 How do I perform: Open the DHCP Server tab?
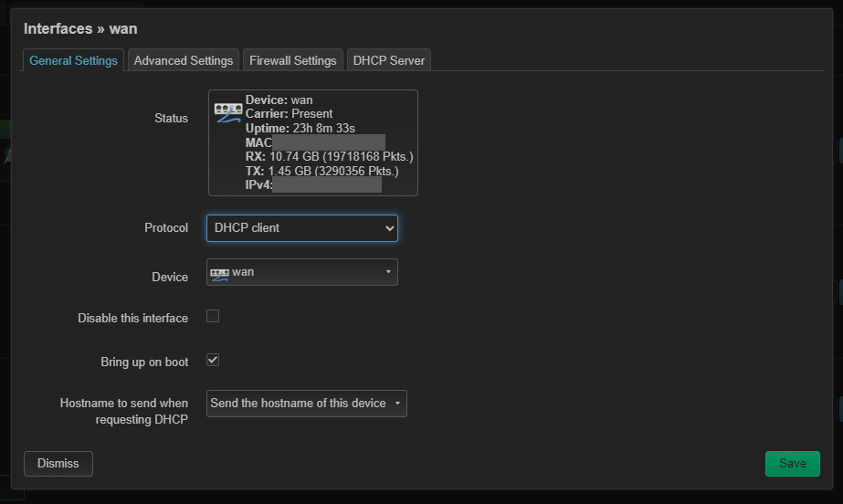point(389,60)
